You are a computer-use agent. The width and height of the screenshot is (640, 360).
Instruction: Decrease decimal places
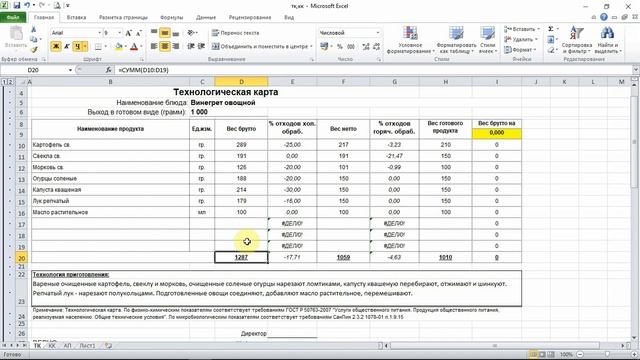point(376,47)
